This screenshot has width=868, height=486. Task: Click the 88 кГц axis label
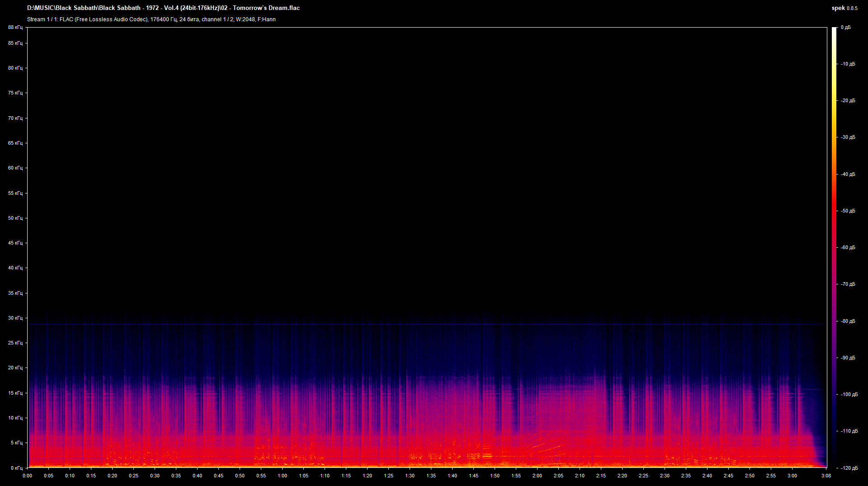coord(15,27)
